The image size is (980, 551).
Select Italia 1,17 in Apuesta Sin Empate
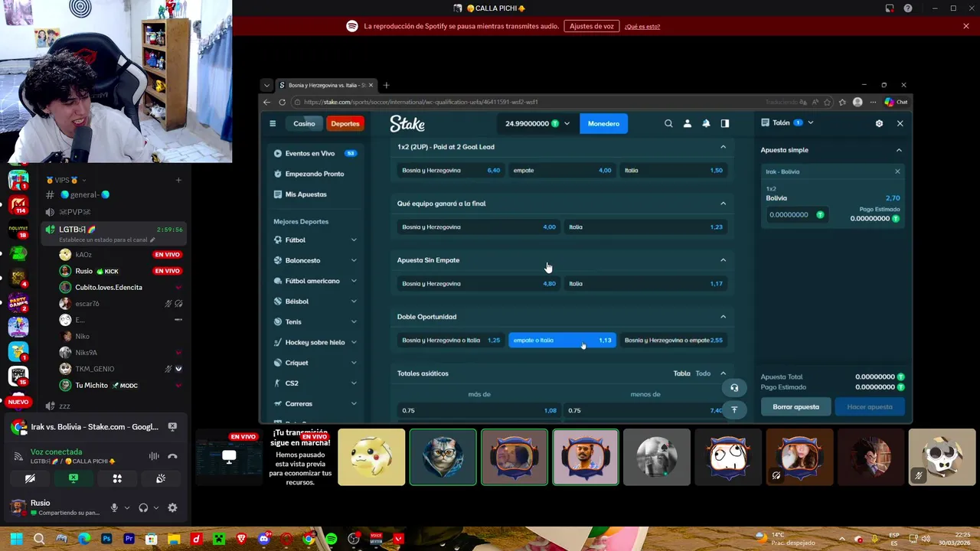[x=645, y=283]
